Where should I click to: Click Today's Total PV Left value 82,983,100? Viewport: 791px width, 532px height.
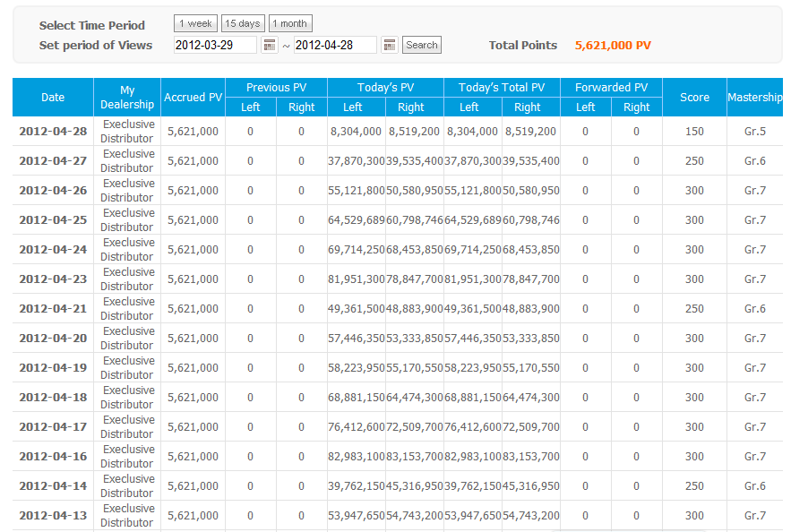click(473, 457)
